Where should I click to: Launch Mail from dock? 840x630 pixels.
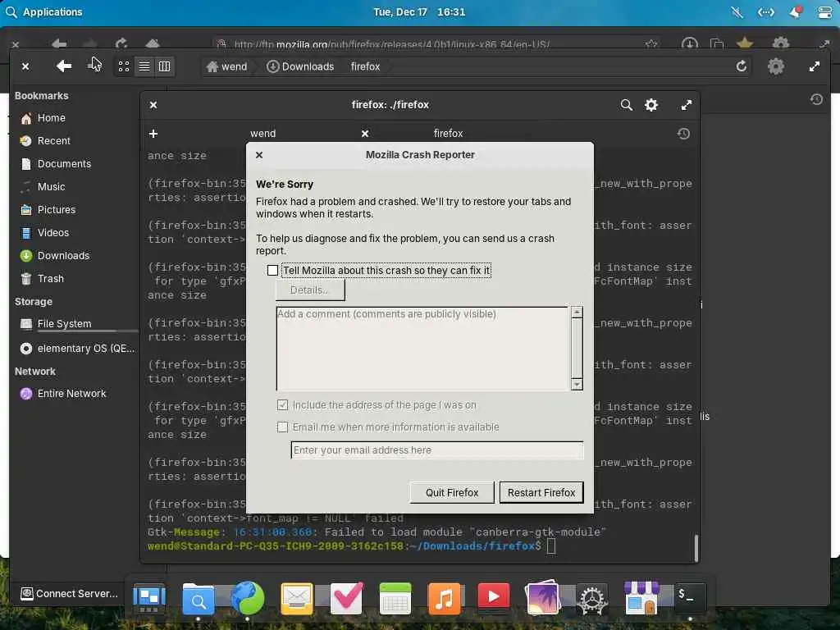[x=297, y=598]
